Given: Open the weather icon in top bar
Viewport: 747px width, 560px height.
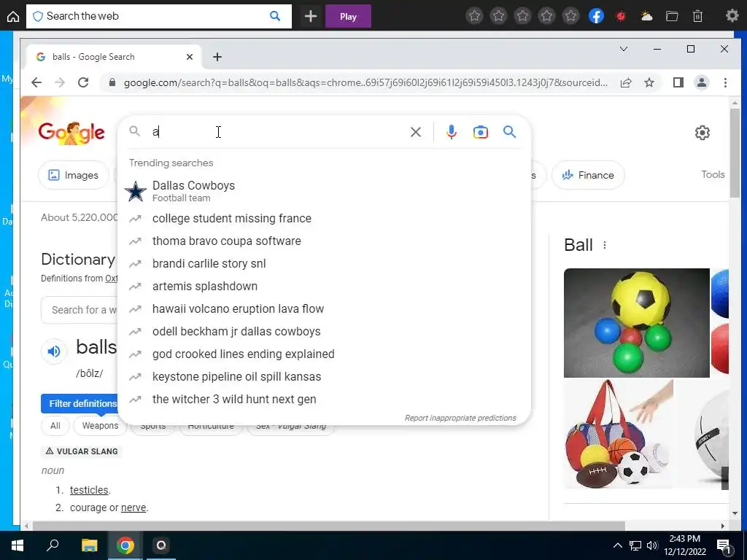Looking at the screenshot, I should coord(647,16).
